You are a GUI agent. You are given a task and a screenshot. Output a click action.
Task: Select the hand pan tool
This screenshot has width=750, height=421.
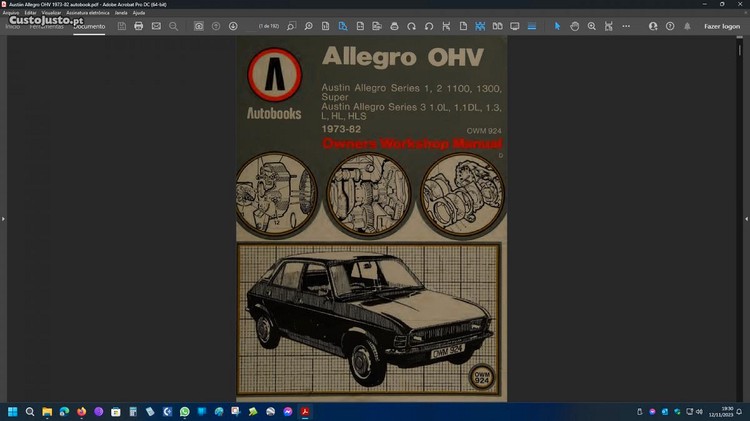[x=575, y=26]
